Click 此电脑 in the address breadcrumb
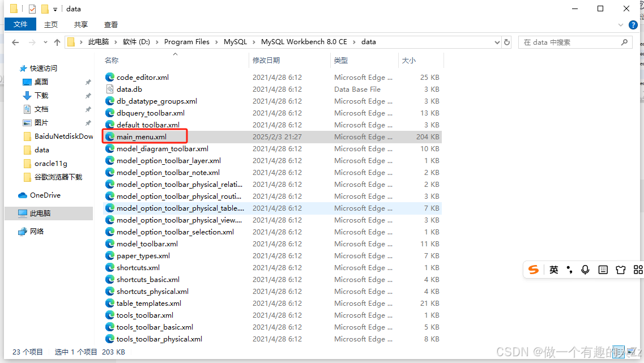The height and width of the screenshot is (363, 644). pyautogui.click(x=99, y=42)
